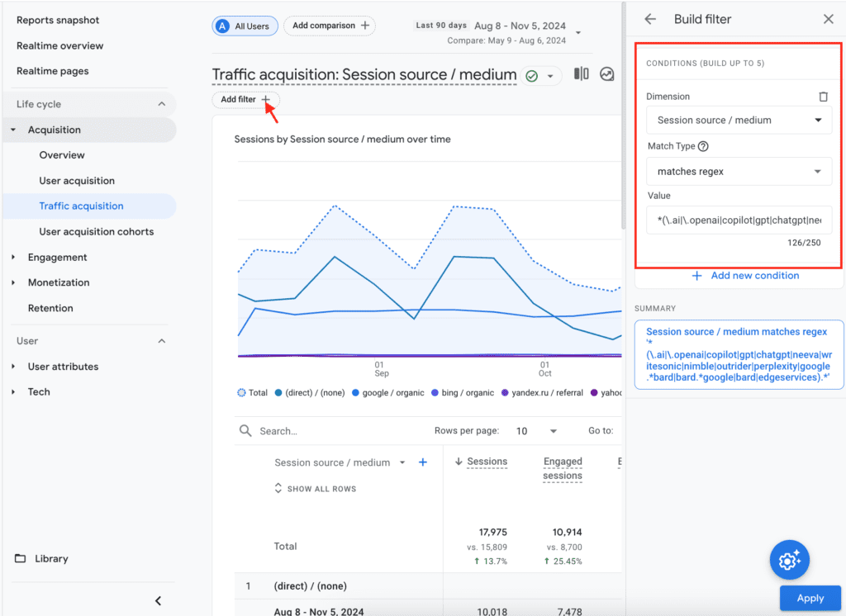Open the date range dropdown arrow
Image resolution: width=846 pixels, height=616 pixels.
(x=578, y=33)
